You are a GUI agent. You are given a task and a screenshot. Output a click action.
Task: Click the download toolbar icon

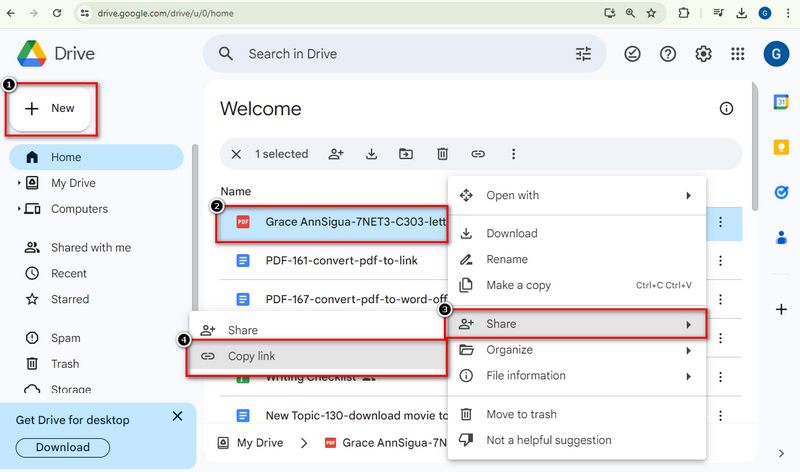[x=371, y=154]
